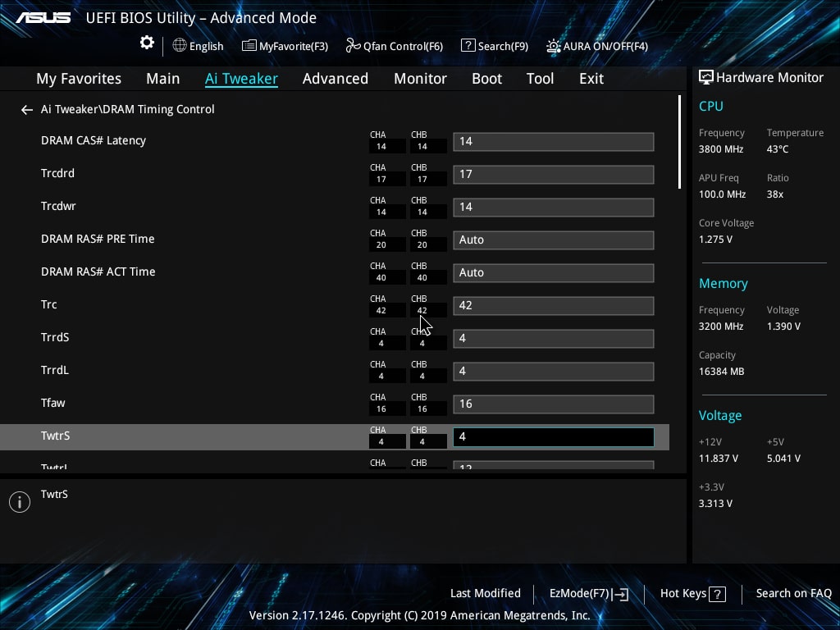Click the Hot Keys question mark icon
This screenshot has width=840, height=630.
pyautogui.click(x=717, y=594)
